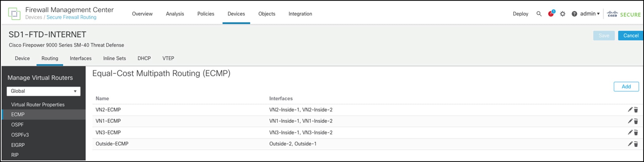Click 'Outside-2, Outside-1' interfaces cell

point(293,144)
